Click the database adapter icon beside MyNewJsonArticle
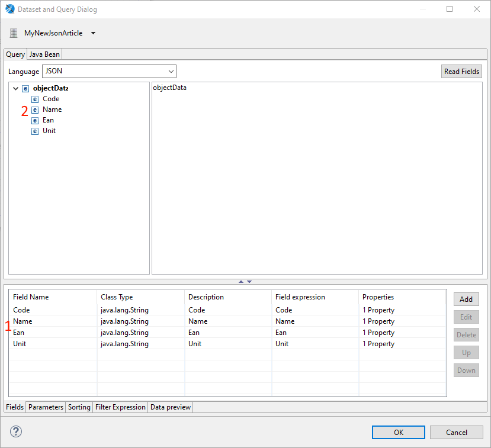This screenshot has width=491, height=448. click(14, 33)
